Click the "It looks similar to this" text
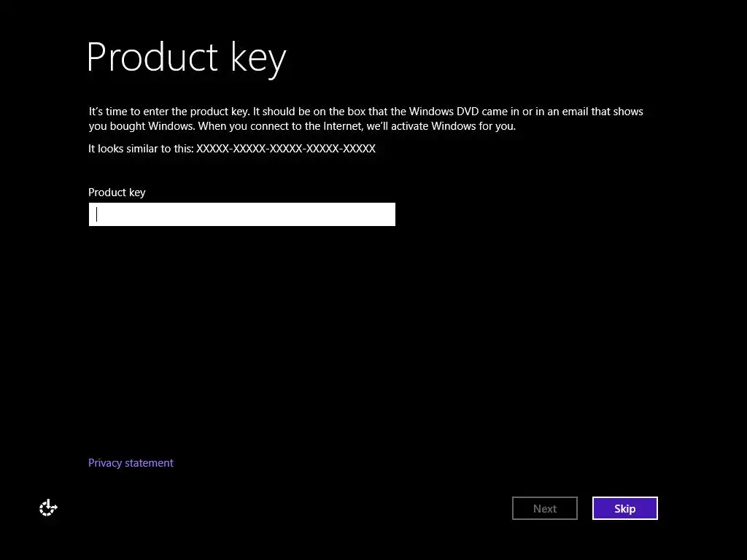 tap(141, 149)
